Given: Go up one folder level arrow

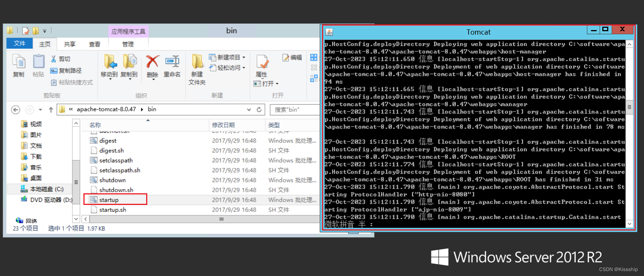Looking at the screenshot, I should coord(51,109).
